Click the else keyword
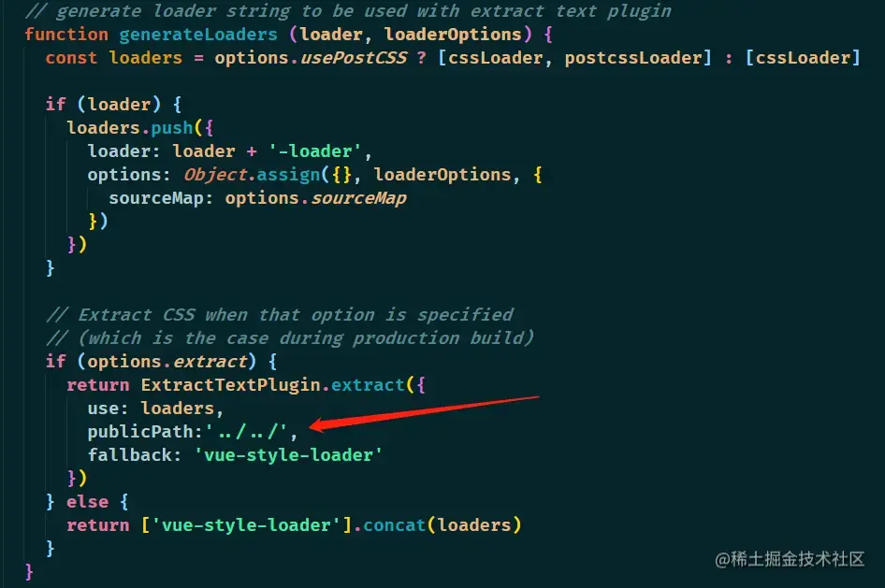885x588 pixels. coord(88,502)
